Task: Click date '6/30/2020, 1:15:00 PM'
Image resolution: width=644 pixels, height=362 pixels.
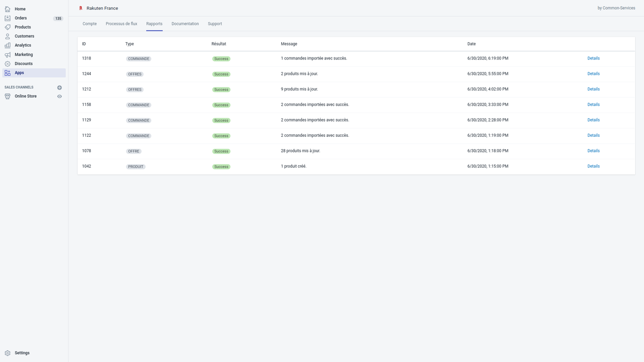Action: point(488,166)
